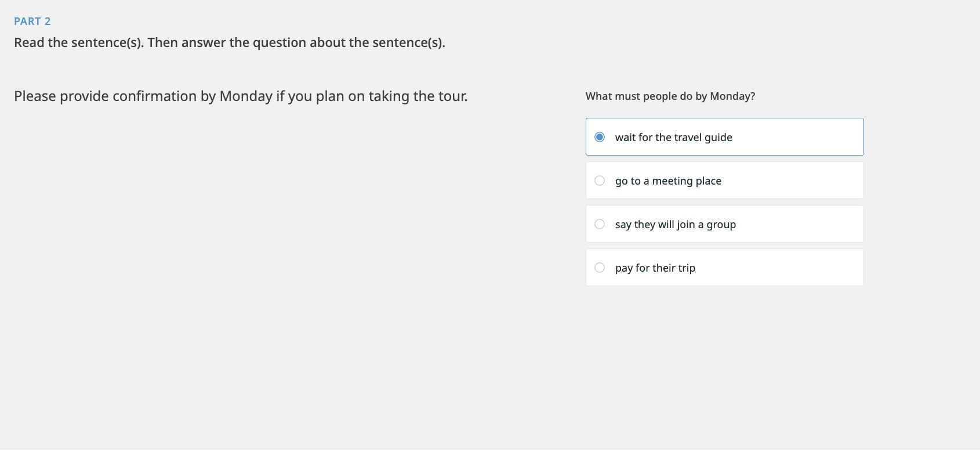Screen dimensions: 980x451
Task: Click the PART 2 heading
Action: click(33, 21)
